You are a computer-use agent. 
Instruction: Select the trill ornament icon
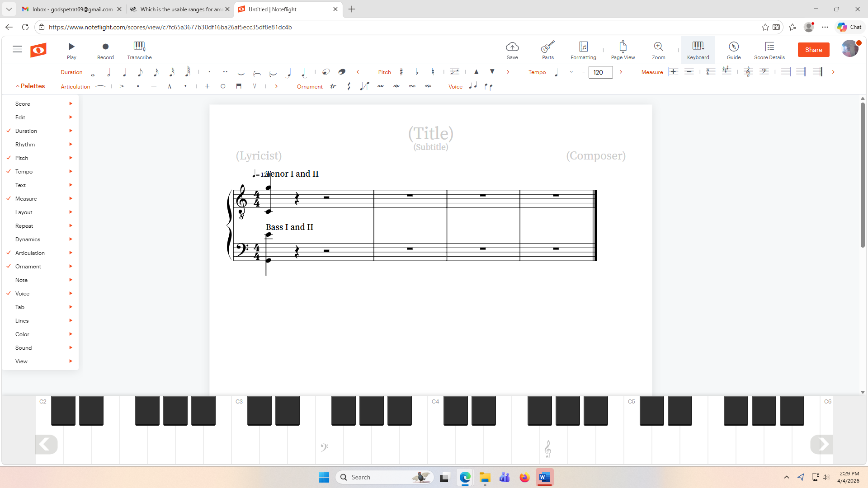334,86
